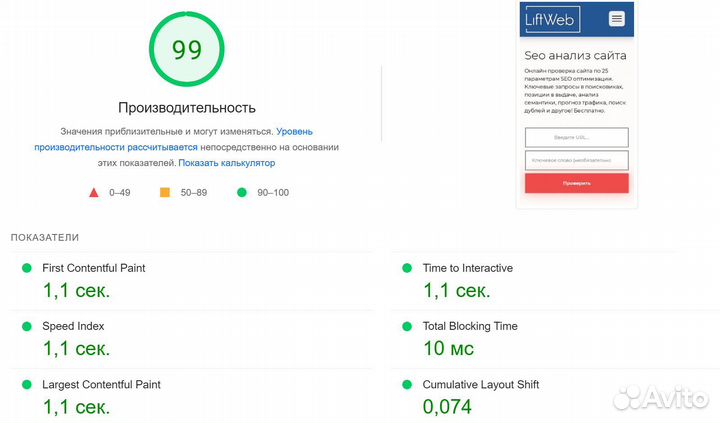Click the Avito watermark logo
Image resolution: width=720 pixels, height=423 pixels.
point(660,397)
